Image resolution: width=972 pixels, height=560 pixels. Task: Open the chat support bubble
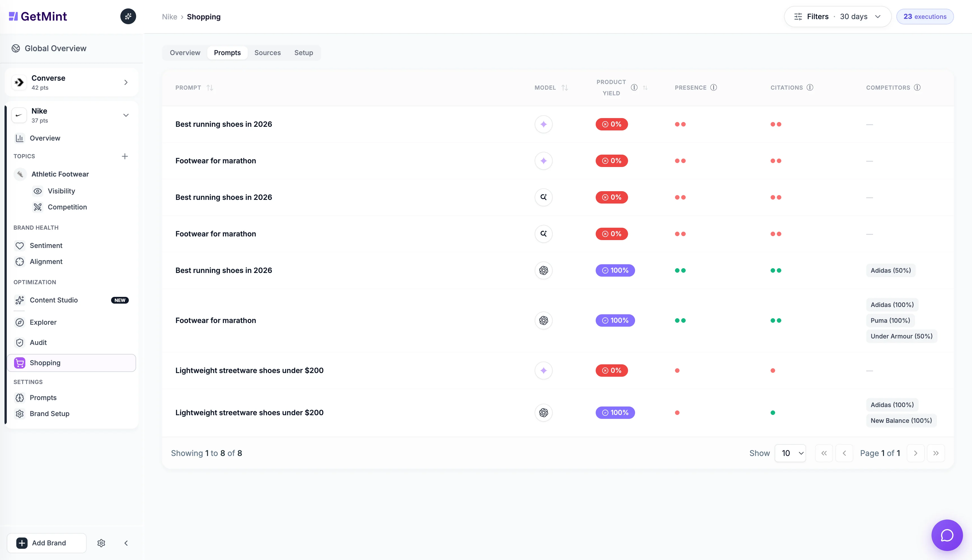947,535
